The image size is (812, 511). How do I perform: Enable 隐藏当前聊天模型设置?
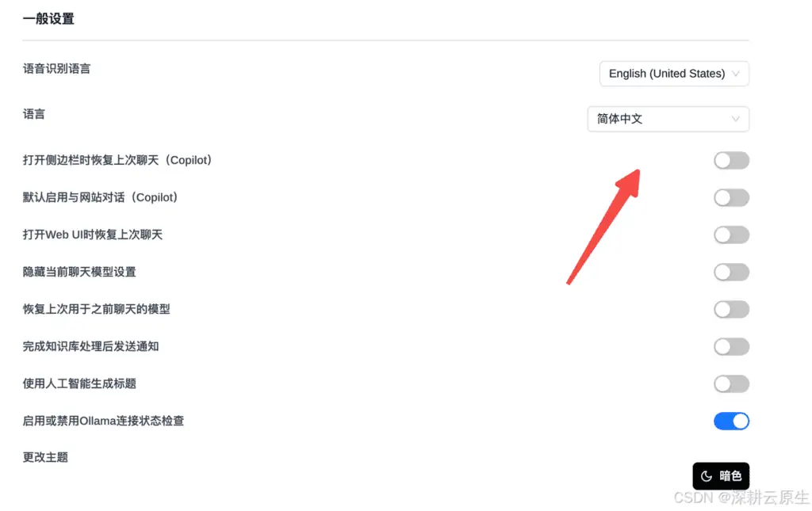click(730, 272)
